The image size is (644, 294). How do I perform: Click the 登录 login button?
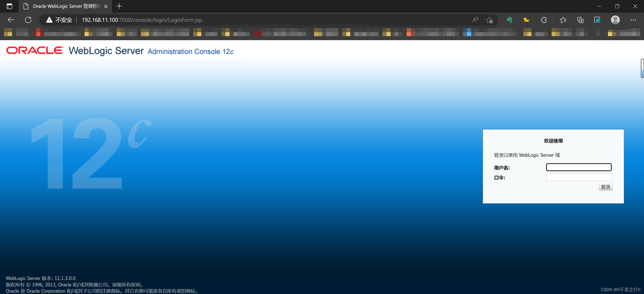pyautogui.click(x=605, y=186)
